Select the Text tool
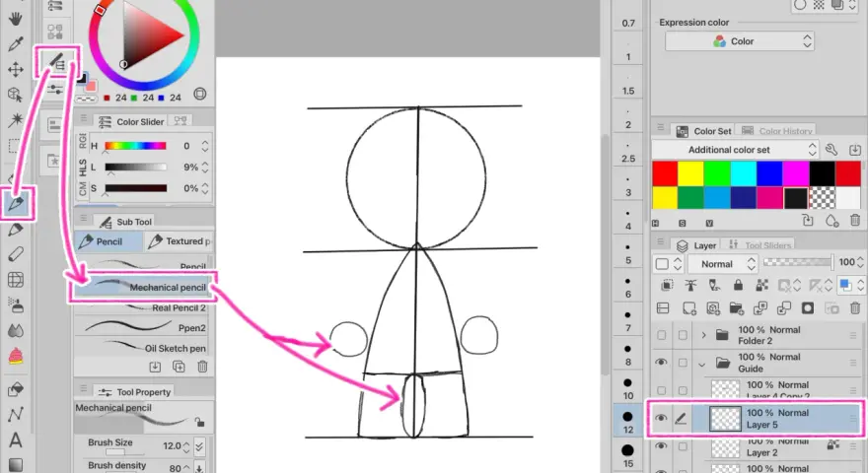868x473 pixels. (16, 440)
